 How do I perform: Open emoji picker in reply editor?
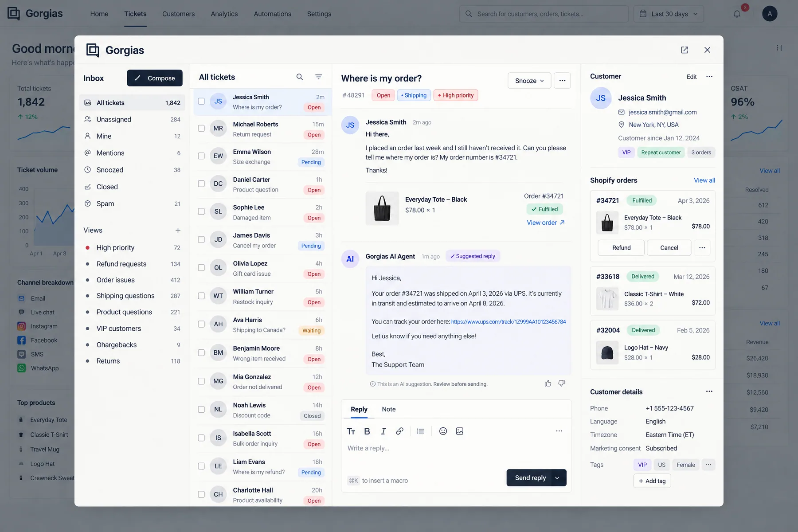coord(443,431)
